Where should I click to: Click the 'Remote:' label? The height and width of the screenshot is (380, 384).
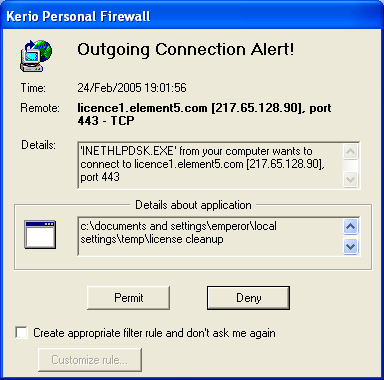coord(40,108)
